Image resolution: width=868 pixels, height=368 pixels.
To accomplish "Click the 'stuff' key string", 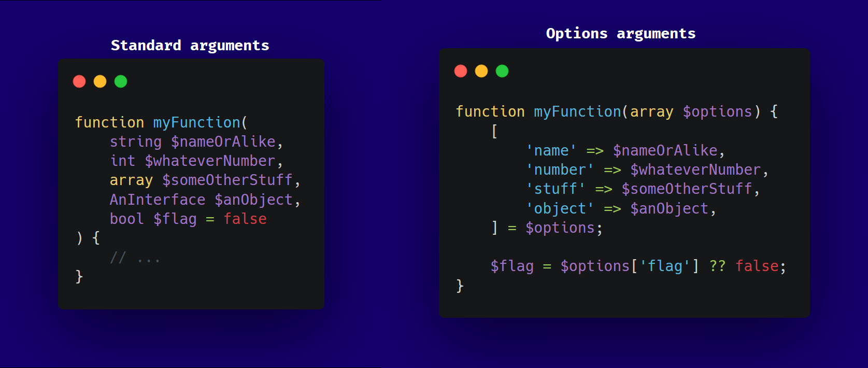I will click(x=556, y=189).
